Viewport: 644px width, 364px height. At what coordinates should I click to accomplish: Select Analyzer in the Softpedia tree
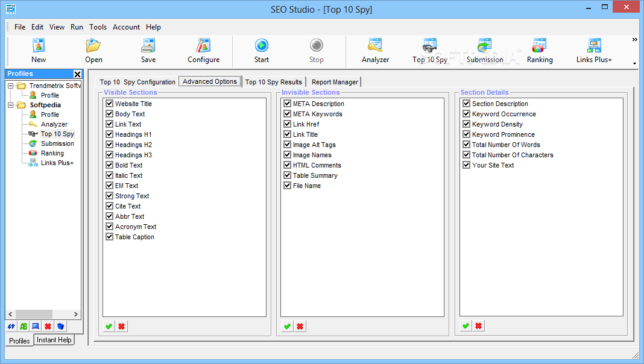pyautogui.click(x=54, y=124)
